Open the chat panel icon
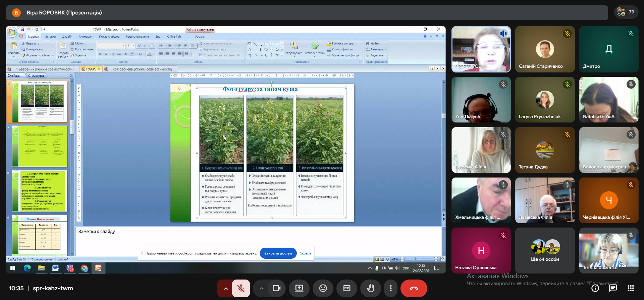644x300 pixels. 613,288
